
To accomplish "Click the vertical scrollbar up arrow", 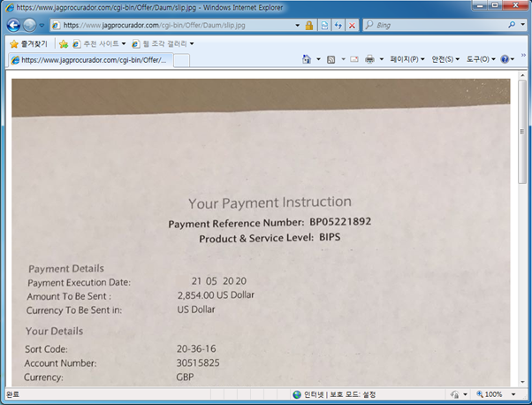I will (x=522, y=75).
